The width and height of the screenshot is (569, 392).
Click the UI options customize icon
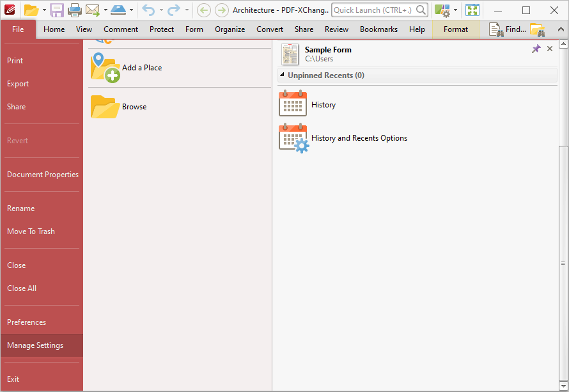tap(442, 10)
